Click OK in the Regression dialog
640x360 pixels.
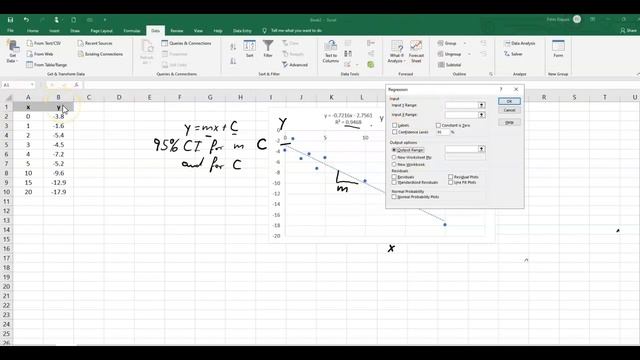(x=509, y=101)
